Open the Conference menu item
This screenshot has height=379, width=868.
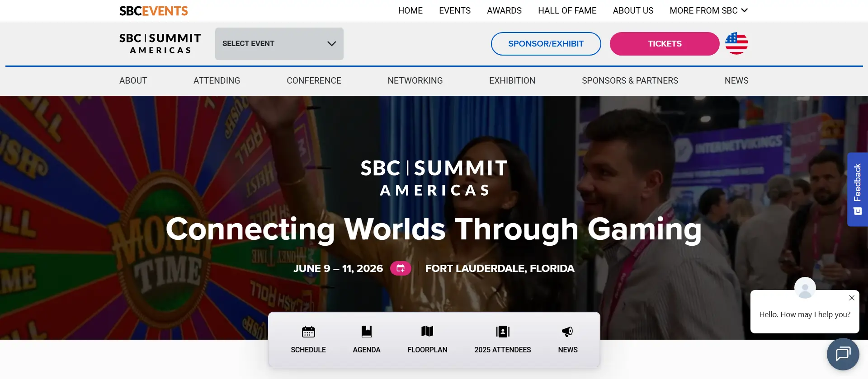click(314, 80)
